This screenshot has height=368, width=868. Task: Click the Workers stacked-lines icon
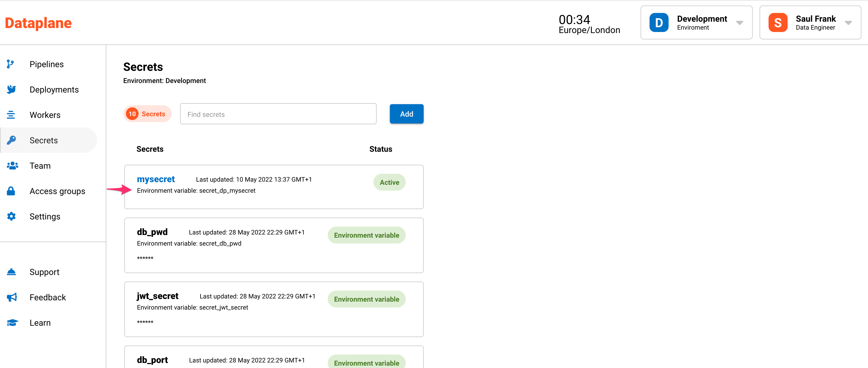[x=11, y=115]
